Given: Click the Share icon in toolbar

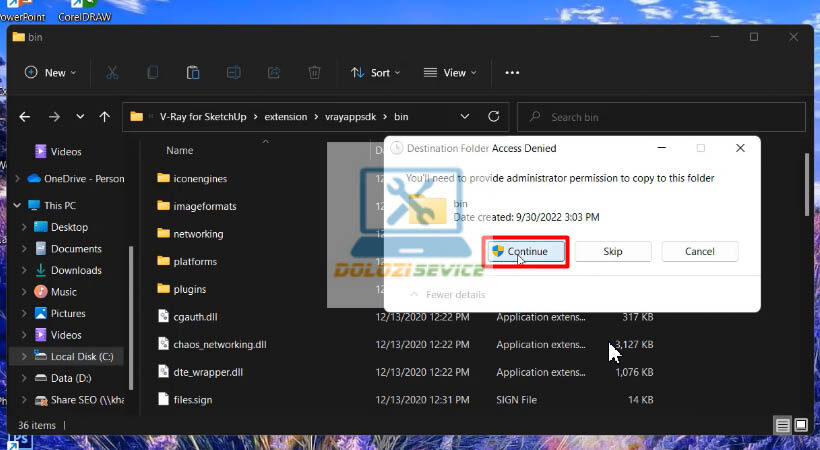Looking at the screenshot, I should pos(274,73).
